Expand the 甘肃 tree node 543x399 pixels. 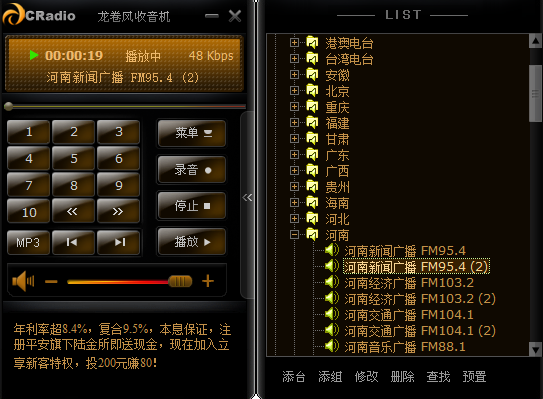pos(294,139)
